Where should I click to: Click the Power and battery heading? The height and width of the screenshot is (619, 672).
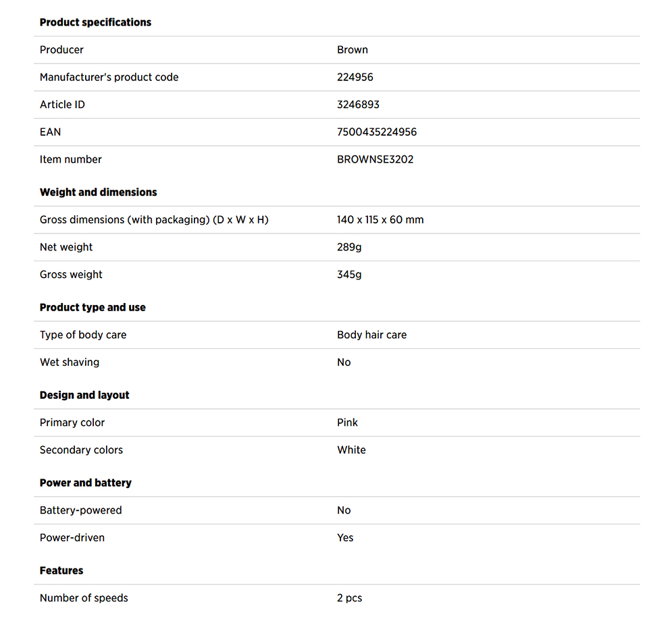[85, 483]
